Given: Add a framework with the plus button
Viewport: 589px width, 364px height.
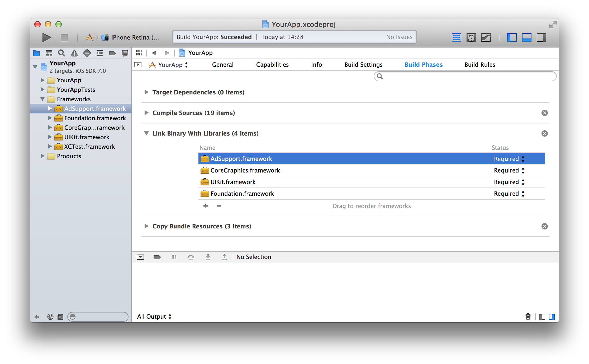Looking at the screenshot, I should pyautogui.click(x=206, y=206).
